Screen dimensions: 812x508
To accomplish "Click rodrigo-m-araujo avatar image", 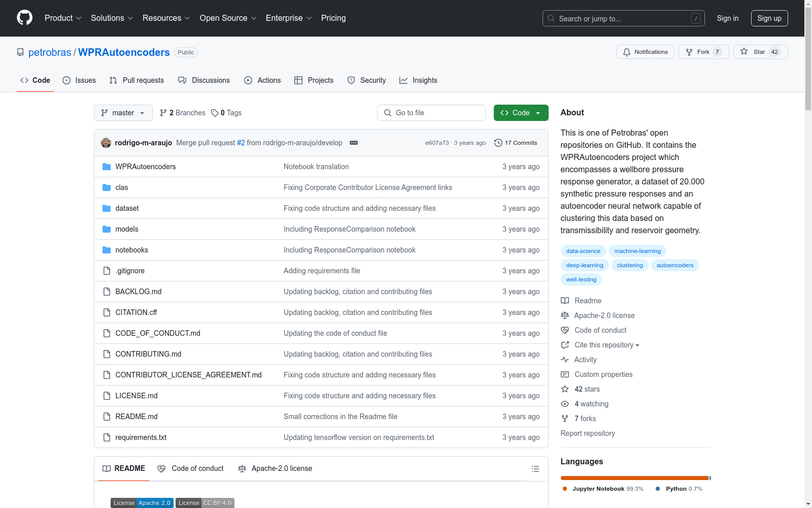I will click(x=106, y=143).
